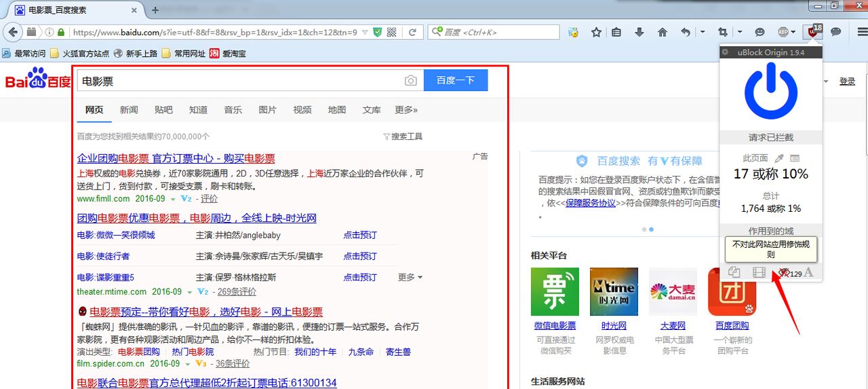This screenshot has height=389, width=868.
Task: Click 百度一下 search button
Action: pos(456,80)
